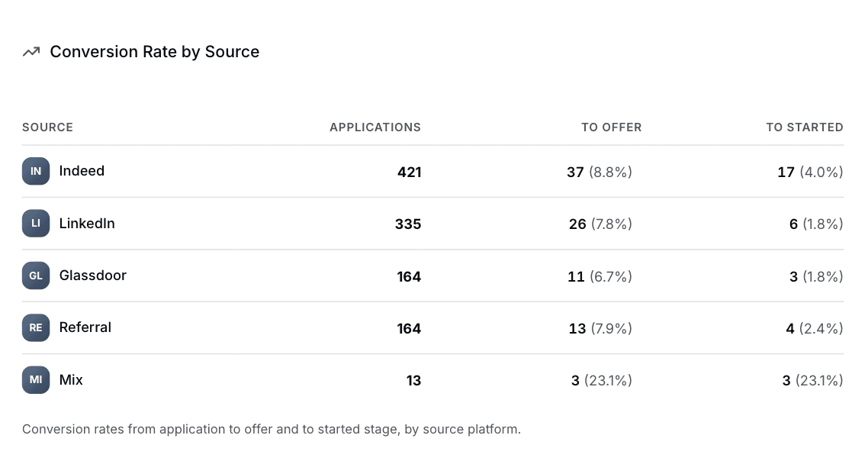This screenshot has width=868, height=461.
Task: Click Mix's applications value 13
Action: point(413,381)
